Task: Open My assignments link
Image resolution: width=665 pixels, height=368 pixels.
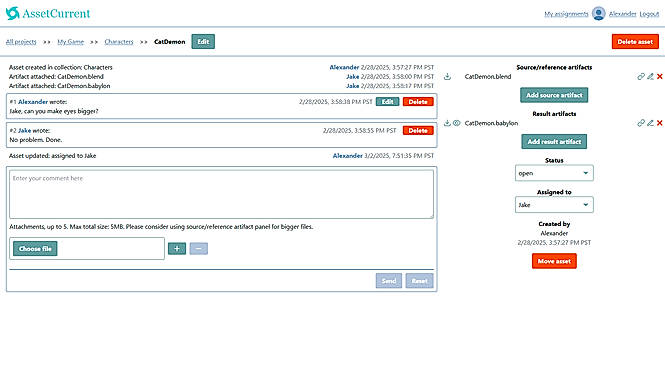Action: (566, 14)
